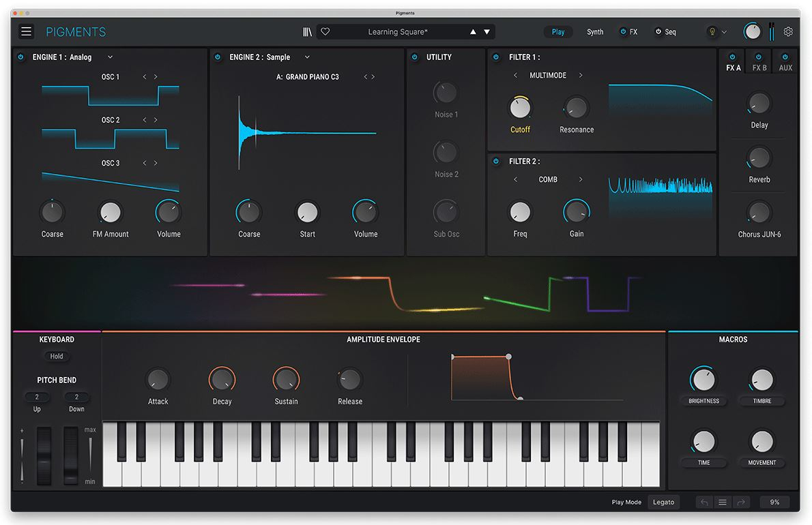Switch to the Play view tab
The height and width of the screenshot is (525, 812).
point(557,31)
